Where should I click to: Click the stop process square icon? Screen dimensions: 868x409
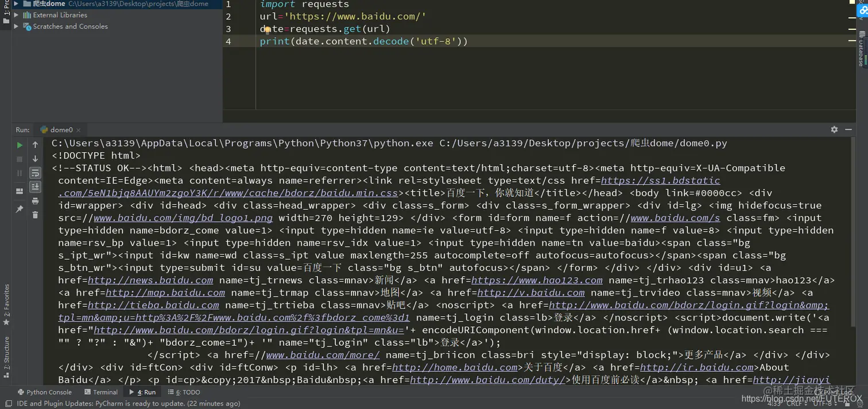coord(20,159)
